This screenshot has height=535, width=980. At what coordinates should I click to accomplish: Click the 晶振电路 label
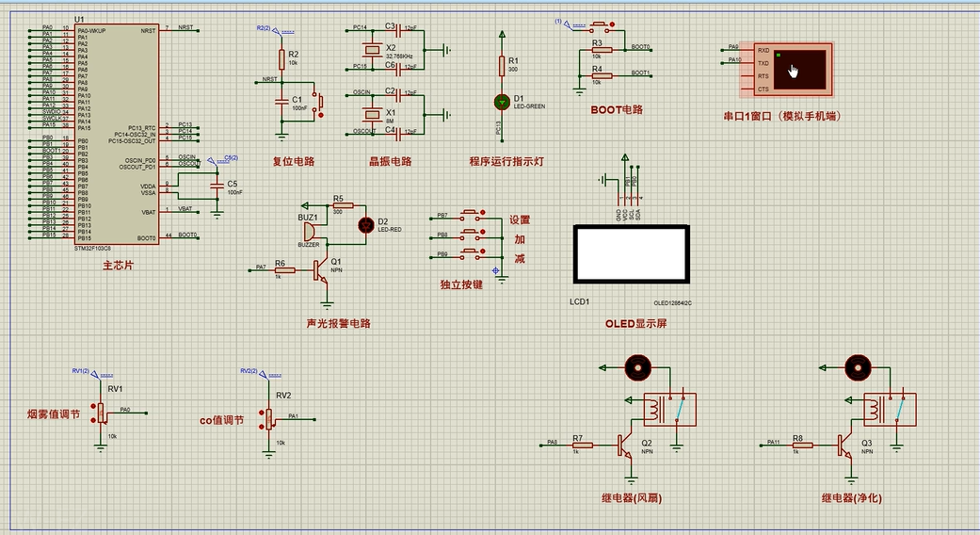tap(391, 161)
